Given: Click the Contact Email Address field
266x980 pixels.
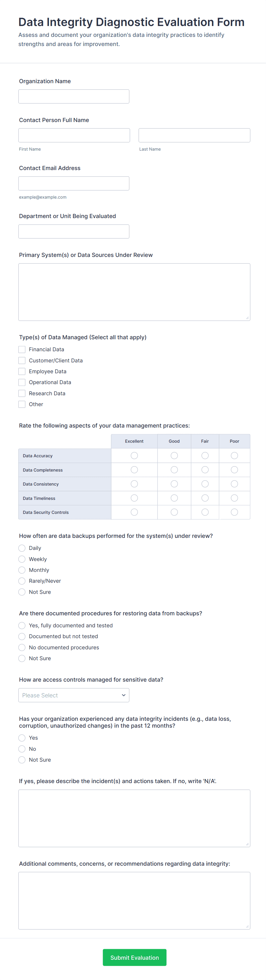Looking at the screenshot, I should pos(74,183).
